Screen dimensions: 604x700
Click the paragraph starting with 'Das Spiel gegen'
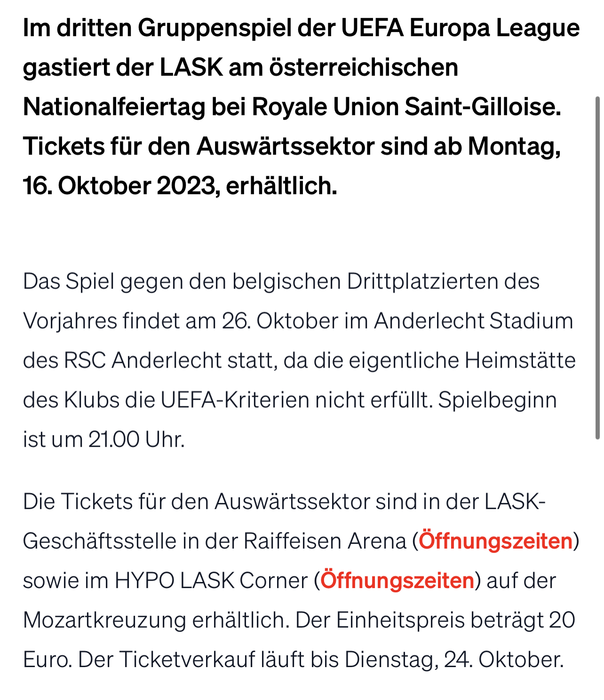tap(299, 361)
